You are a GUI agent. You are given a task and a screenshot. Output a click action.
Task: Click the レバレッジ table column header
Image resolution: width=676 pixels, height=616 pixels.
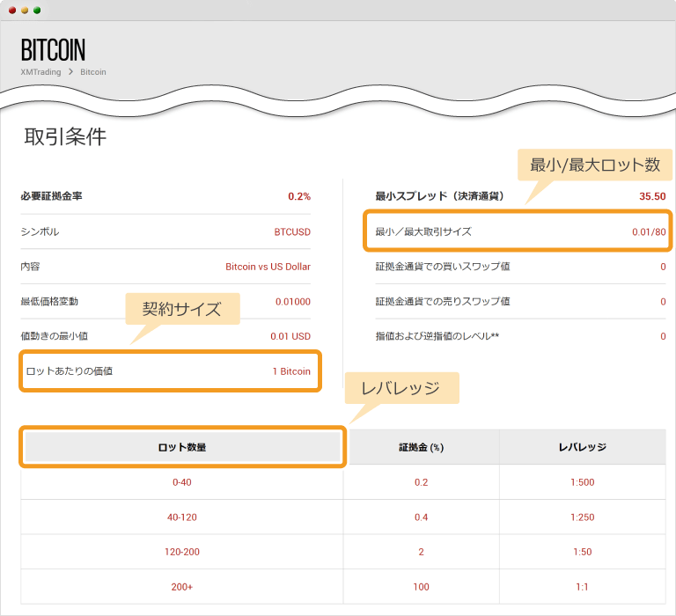pyautogui.click(x=583, y=447)
